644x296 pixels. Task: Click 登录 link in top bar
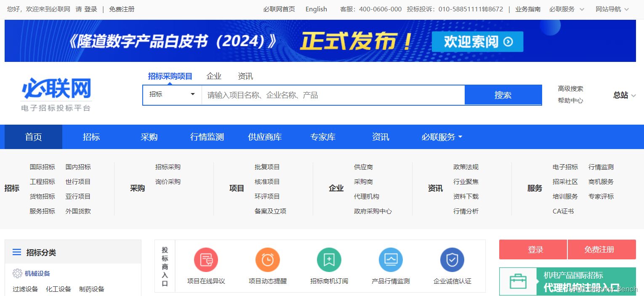tap(91, 9)
